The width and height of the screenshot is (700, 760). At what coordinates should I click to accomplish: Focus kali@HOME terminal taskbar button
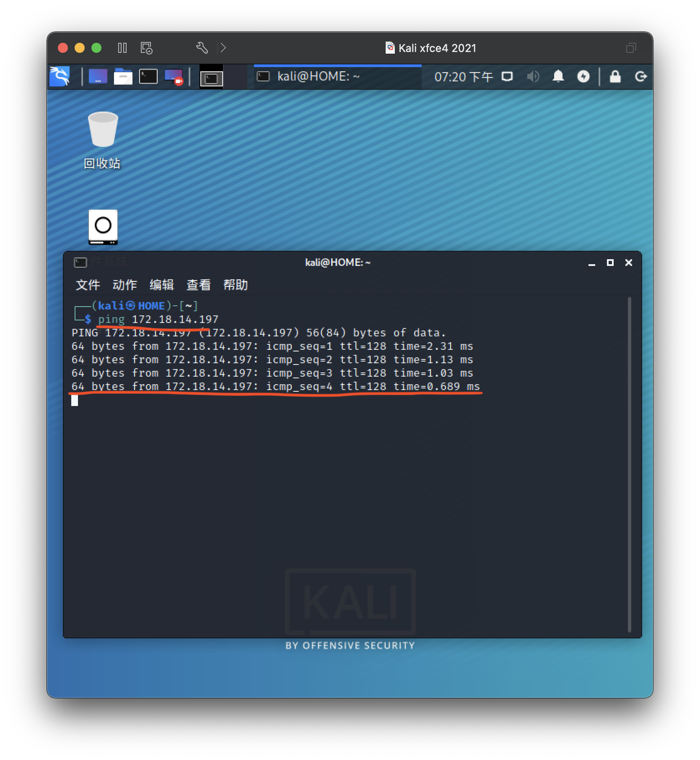[x=337, y=76]
